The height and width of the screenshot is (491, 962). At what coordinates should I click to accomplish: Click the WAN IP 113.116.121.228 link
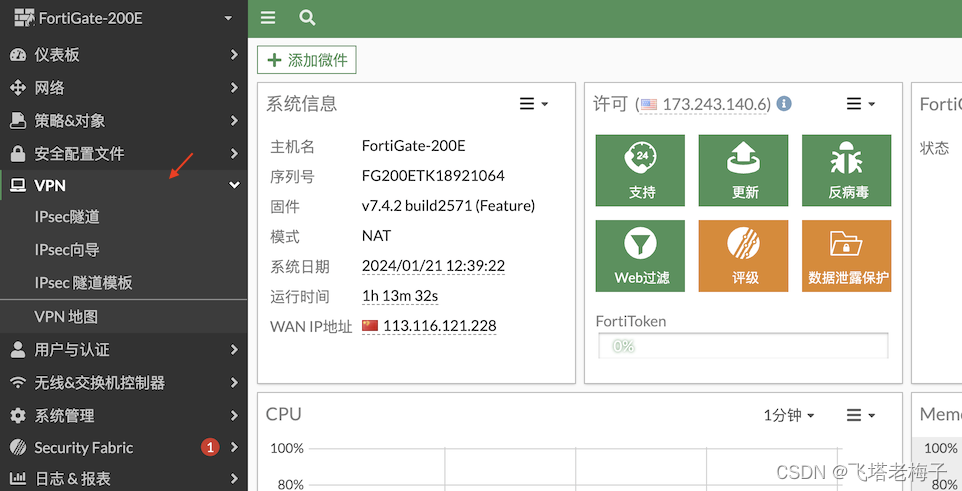[439, 326]
